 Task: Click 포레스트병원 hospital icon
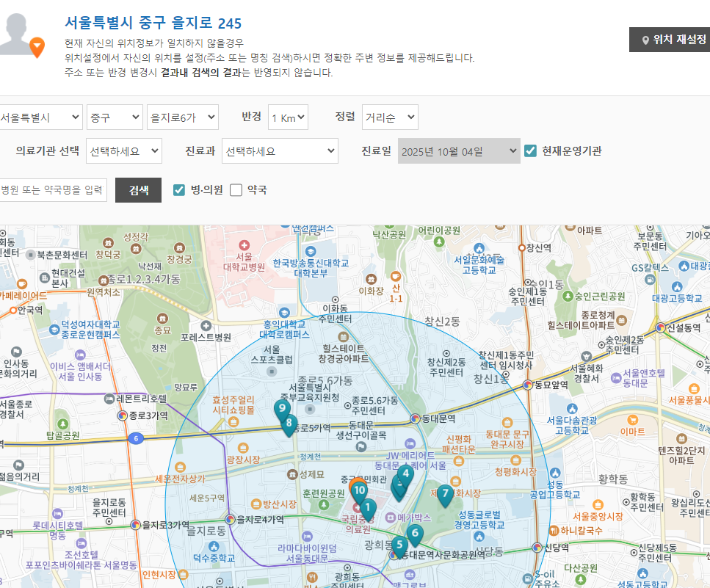click(206, 326)
